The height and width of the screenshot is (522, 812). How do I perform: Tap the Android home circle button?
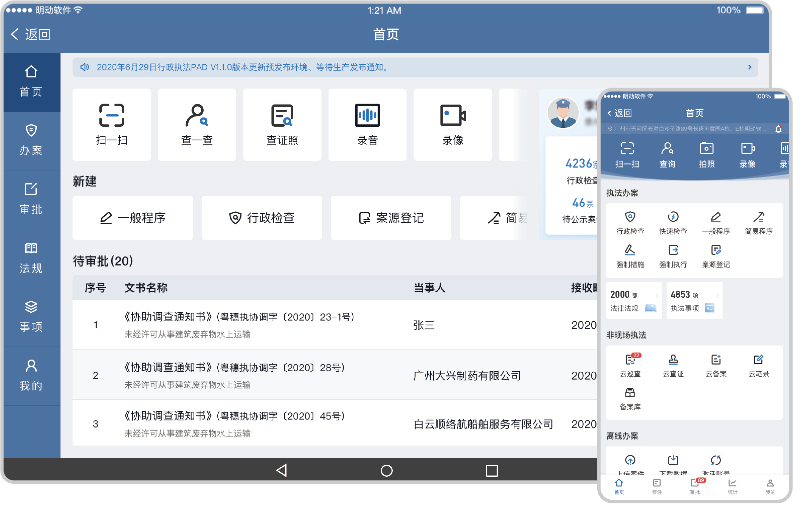pos(387,470)
